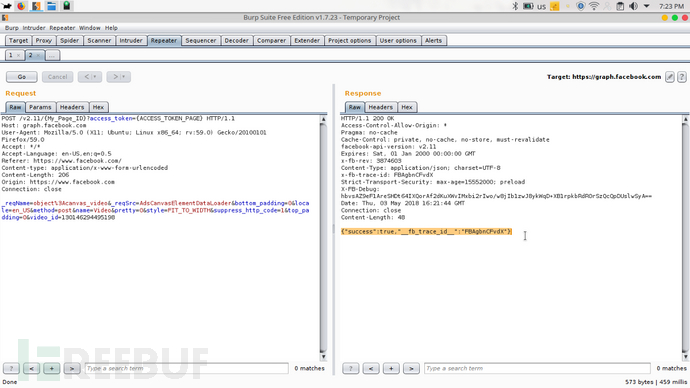Open the Intruder menu in menu bar
Image resolution: width=690 pixels, height=388 pixels.
click(x=34, y=28)
